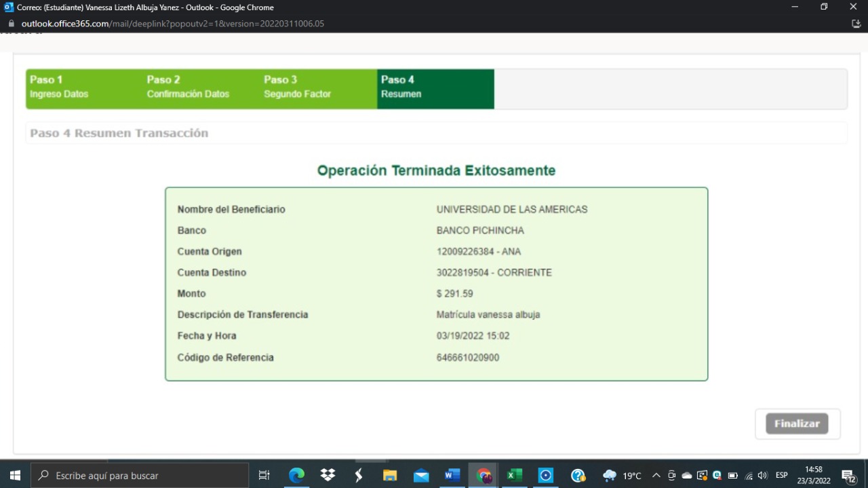Viewport: 868px width, 488px height.
Task: Click the ESP language indicator
Action: [782, 476]
